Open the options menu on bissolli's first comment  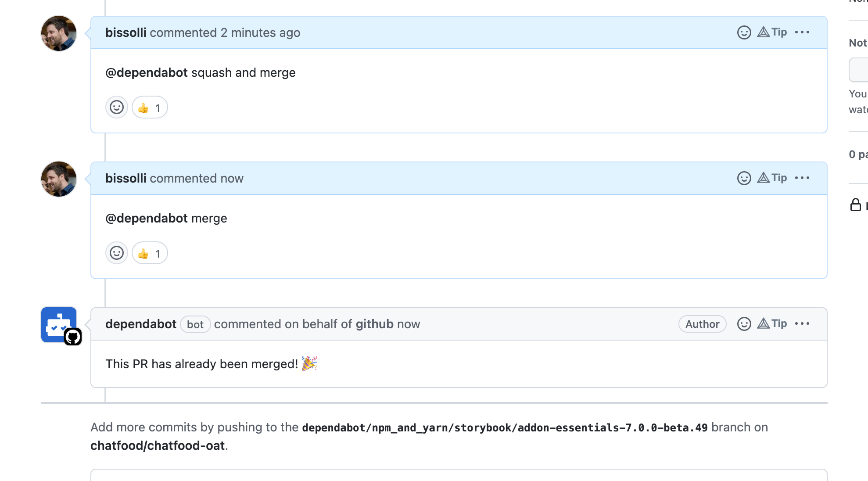(x=803, y=32)
